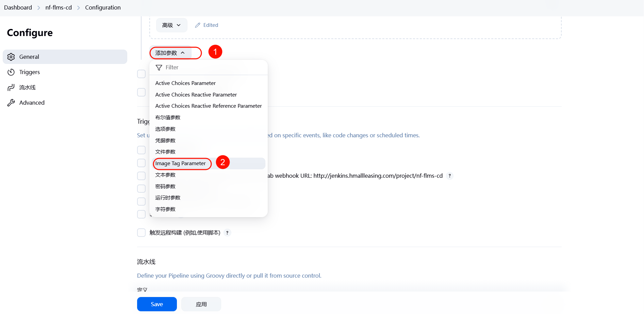Image resolution: width=644 pixels, height=314 pixels.
Task: Click the 应用 apply button
Action: 201,304
